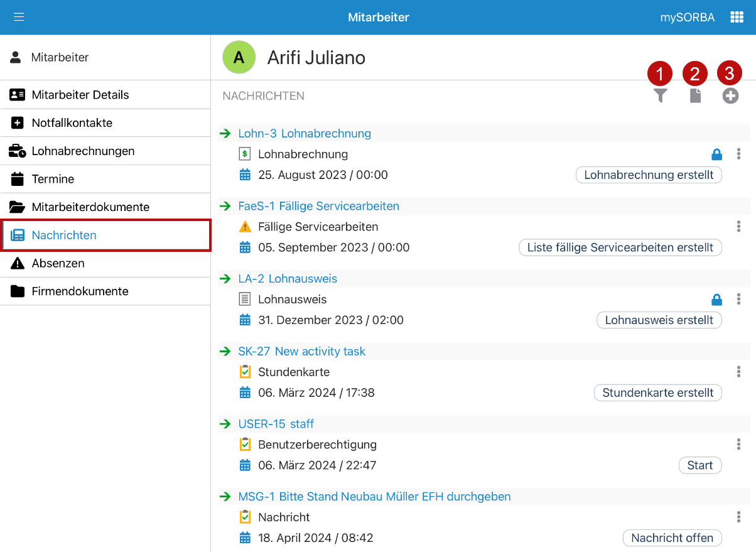Open the apps grid icon
This screenshot has height=552, width=756.
click(x=737, y=17)
